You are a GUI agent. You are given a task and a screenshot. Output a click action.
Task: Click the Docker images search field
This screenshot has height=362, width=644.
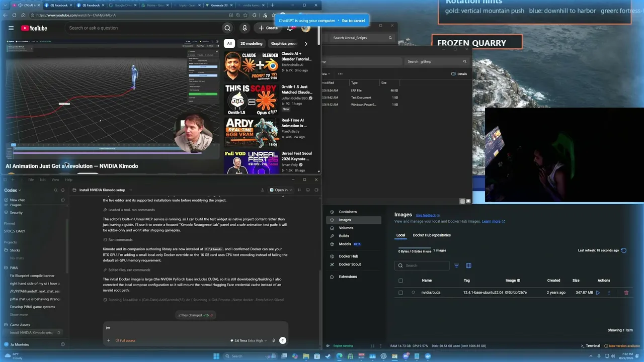[x=422, y=265]
